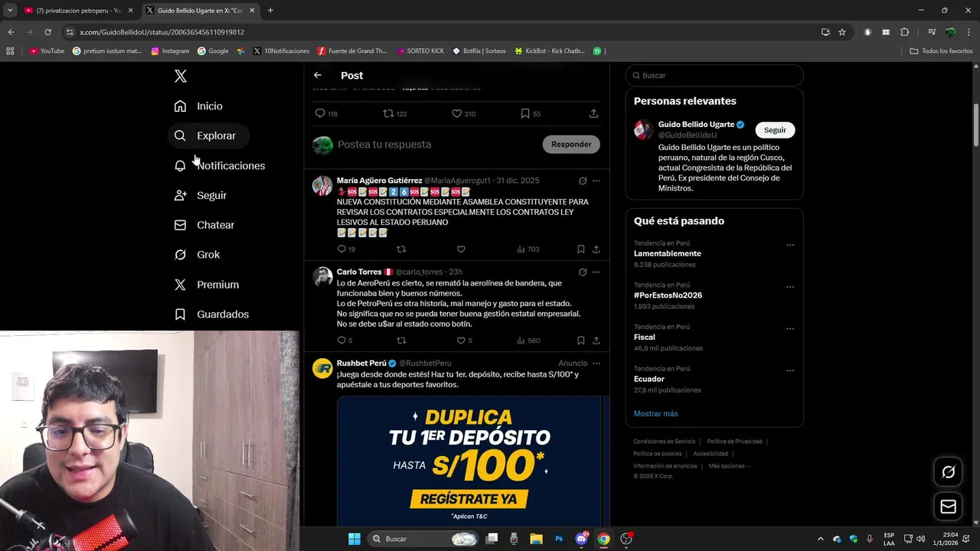Viewport: 980px width, 551px height.
Task: Open the Lamentablemente trend
Action: click(667, 253)
